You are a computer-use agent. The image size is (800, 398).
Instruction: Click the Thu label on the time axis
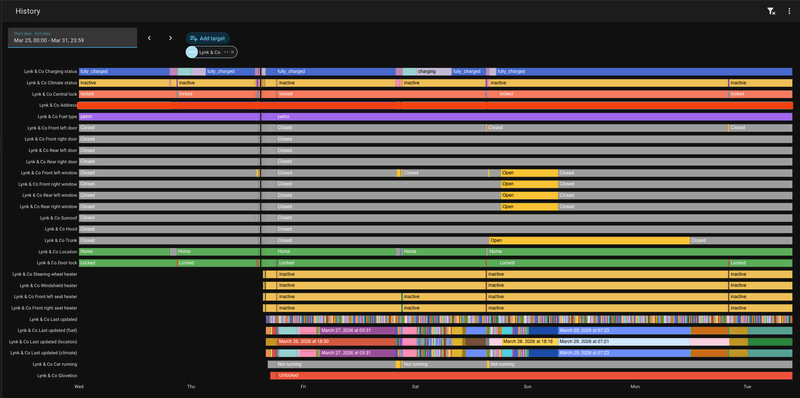pyautogui.click(x=191, y=387)
